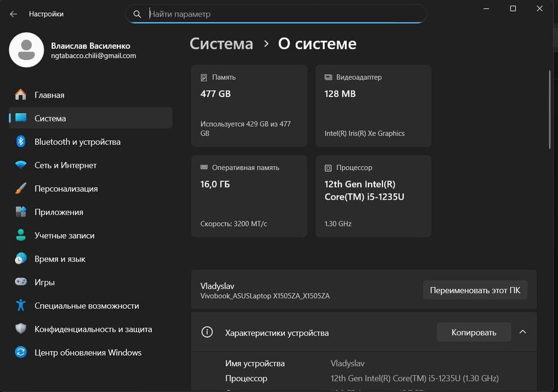
Task: Open the user profile avatar picture
Action: [x=26, y=51]
